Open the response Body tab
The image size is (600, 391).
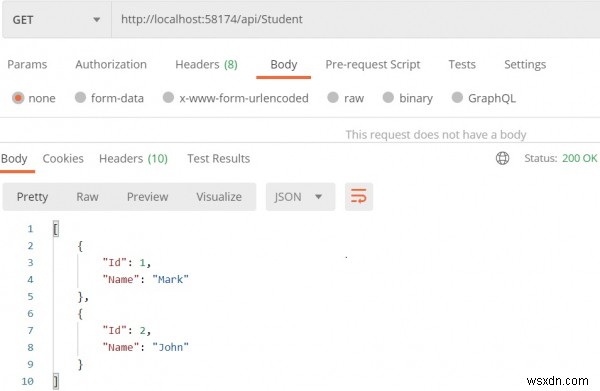tap(14, 158)
